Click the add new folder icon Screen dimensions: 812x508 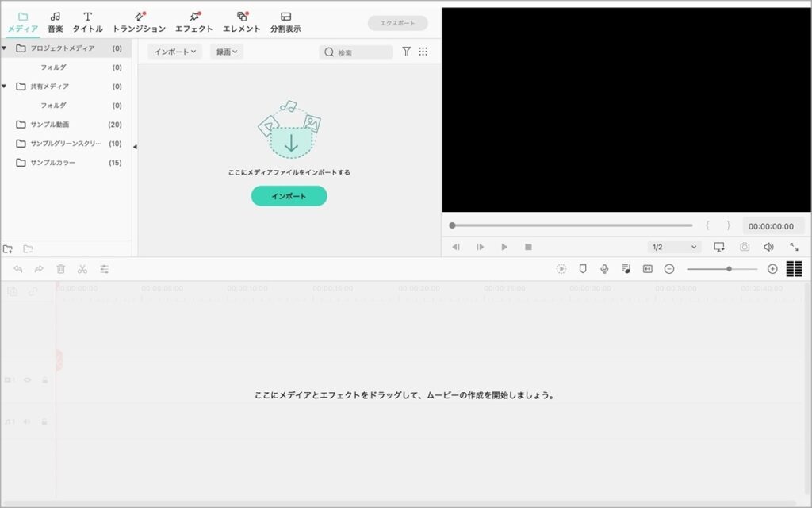pyautogui.click(x=8, y=248)
